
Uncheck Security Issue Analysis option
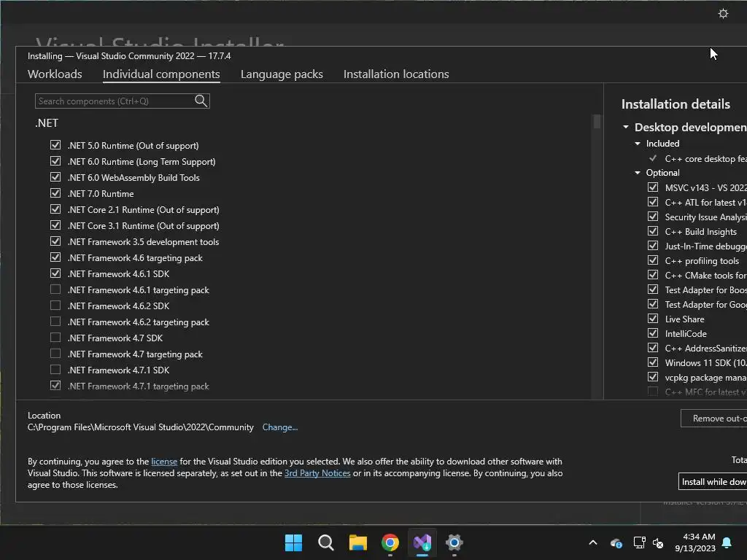[653, 216]
